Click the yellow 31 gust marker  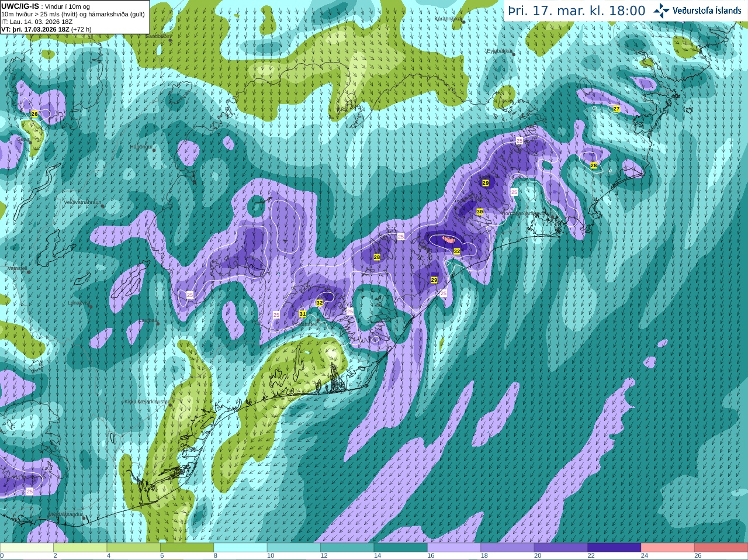(302, 314)
